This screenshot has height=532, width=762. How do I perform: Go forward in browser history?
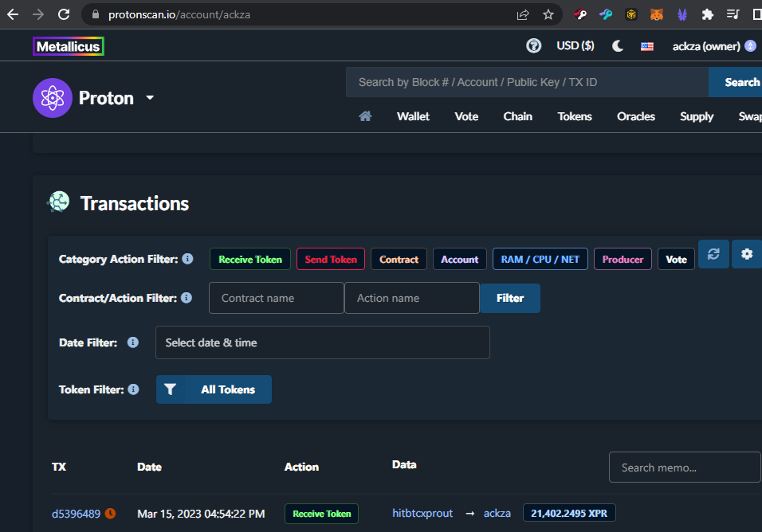(38, 14)
